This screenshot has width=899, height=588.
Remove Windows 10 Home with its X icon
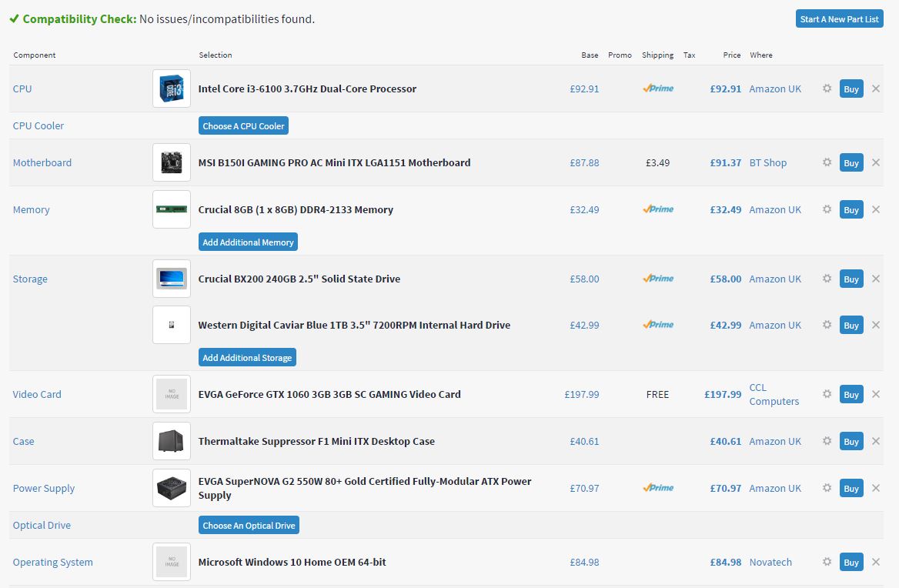[875, 562]
